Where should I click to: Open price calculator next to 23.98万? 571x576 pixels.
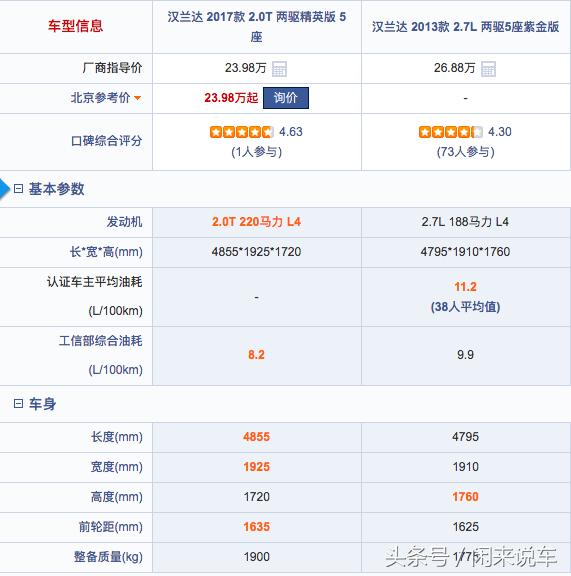(x=279, y=69)
